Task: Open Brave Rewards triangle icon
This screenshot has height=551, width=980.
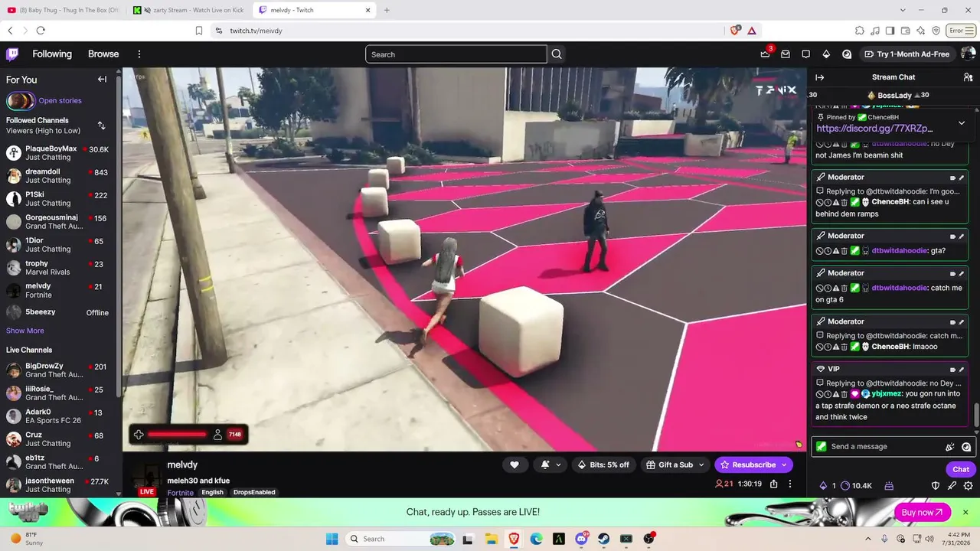Action: click(x=752, y=31)
